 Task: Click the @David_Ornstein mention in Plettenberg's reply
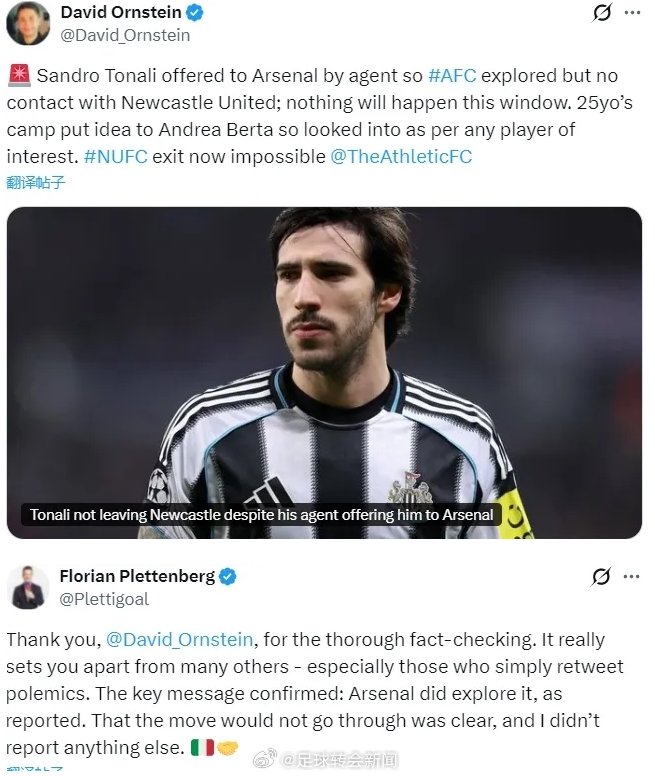(180, 639)
